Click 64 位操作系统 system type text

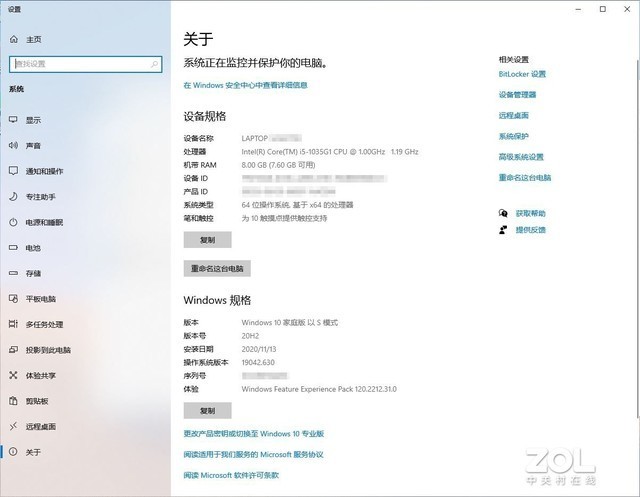point(297,205)
